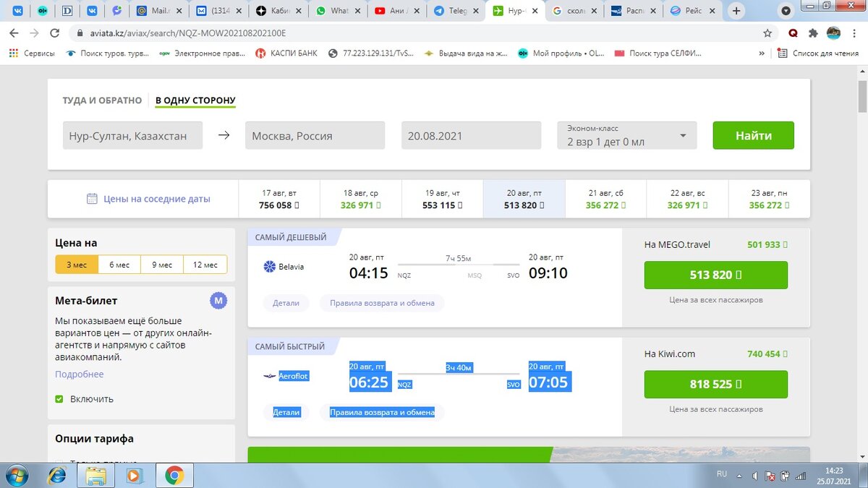
Task: Click the arrow between origin and destination fields
Action: [x=224, y=135]
